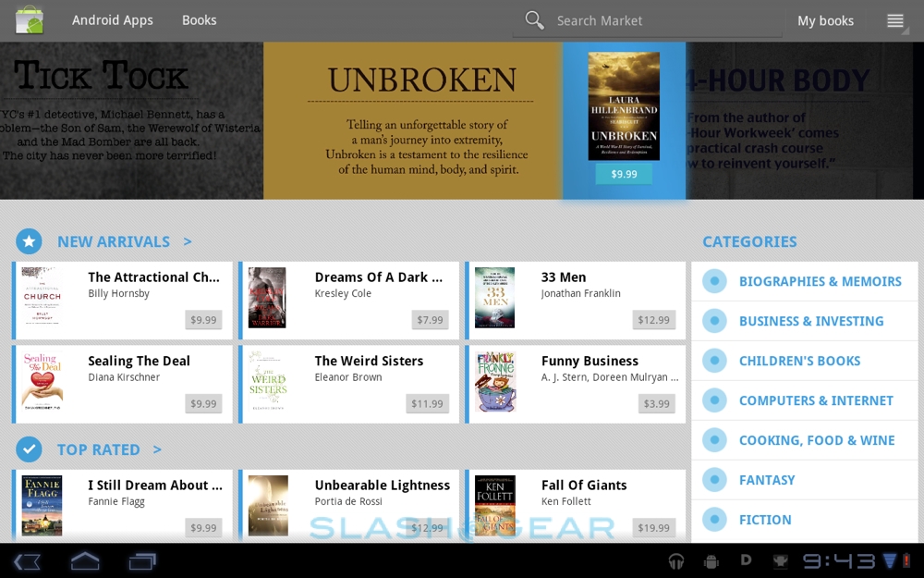Screen dimensions: 924x578
Task: Tap Billy Hornsby author name
Action: pos(118,294)
